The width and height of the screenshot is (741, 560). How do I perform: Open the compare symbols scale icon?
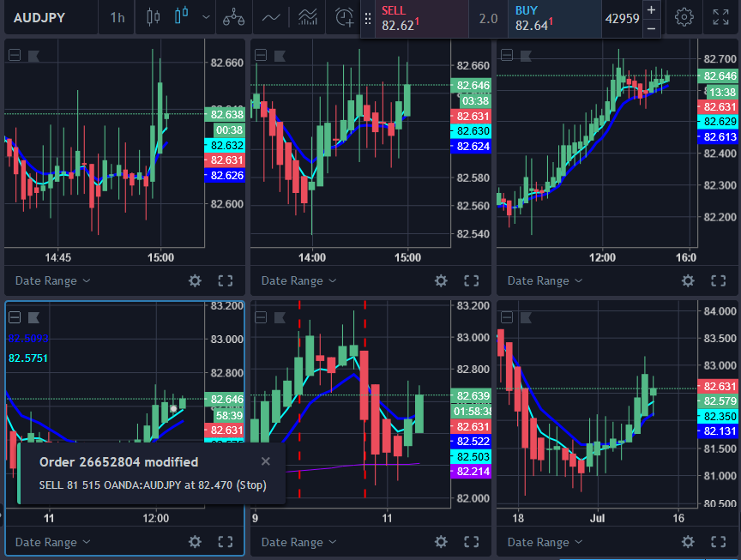click(x=232, y=16)
